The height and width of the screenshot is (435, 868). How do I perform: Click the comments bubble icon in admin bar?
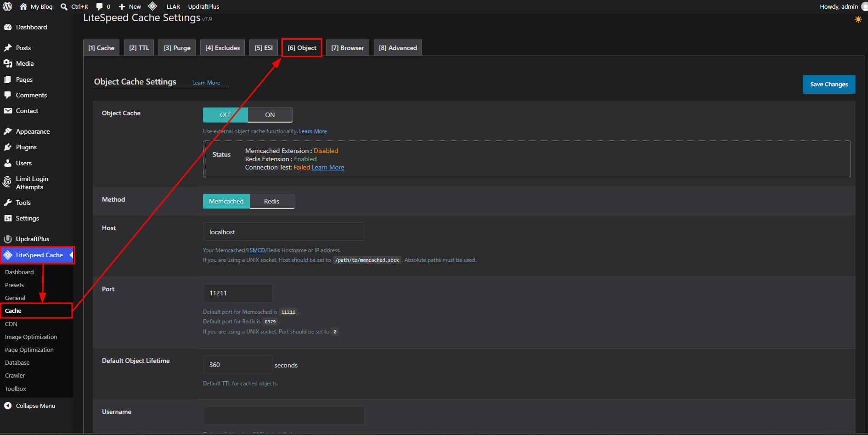(x=100, y=6)
